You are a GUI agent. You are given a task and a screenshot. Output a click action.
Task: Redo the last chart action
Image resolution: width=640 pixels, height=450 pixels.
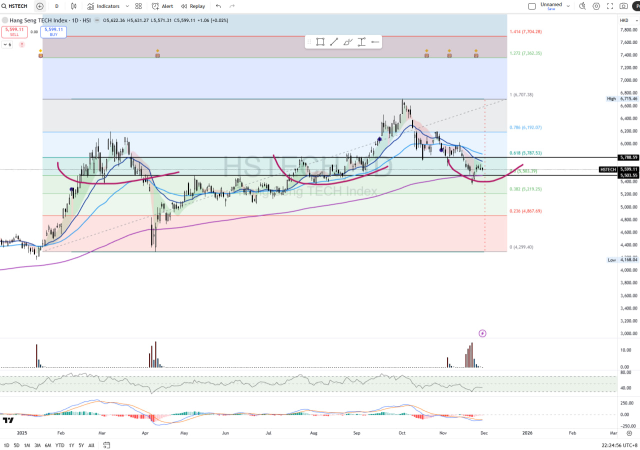click(232, 6)
